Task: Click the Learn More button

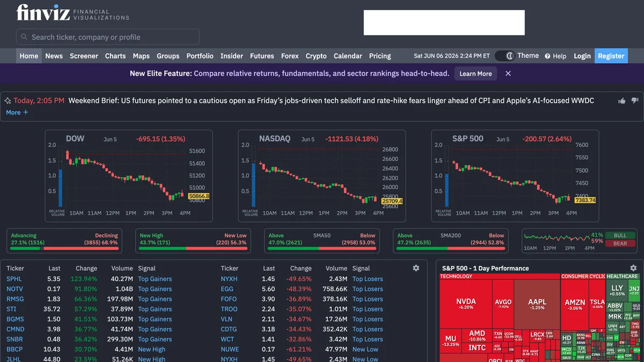Action: [475, 73]
